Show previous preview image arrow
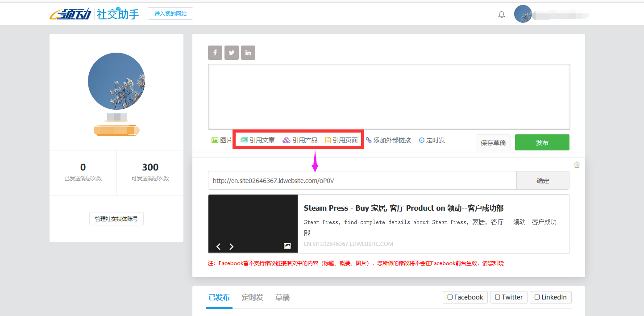 (x=219, y=246)
